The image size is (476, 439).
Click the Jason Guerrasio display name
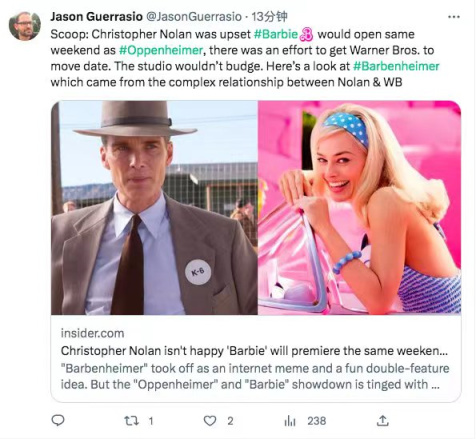coord(96,17)
